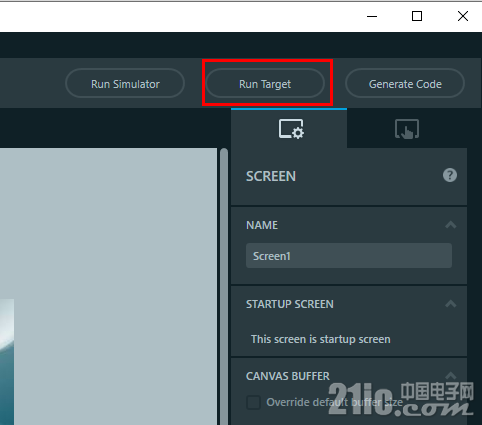Click Generate Code button
Screen dimensions: 482x425
(405, 84)
